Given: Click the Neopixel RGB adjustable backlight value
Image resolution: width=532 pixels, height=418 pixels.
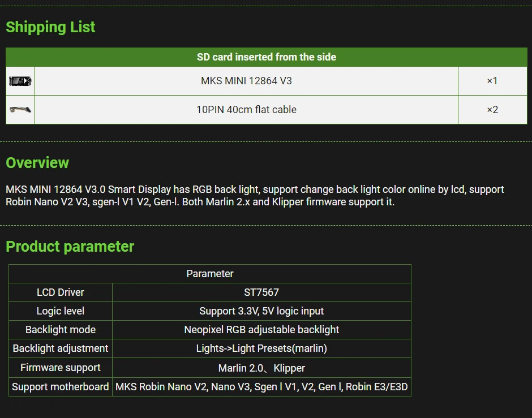Looking at the screenshot, I should click(261, 330).
